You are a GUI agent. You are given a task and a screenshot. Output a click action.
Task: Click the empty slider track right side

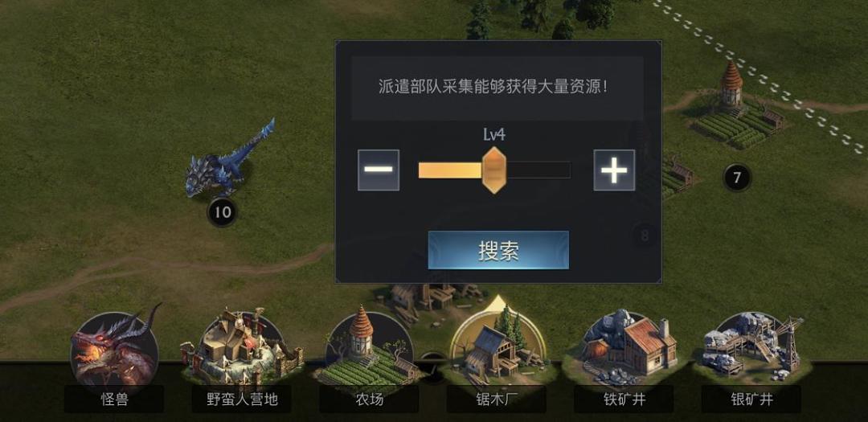click(538, 170)
